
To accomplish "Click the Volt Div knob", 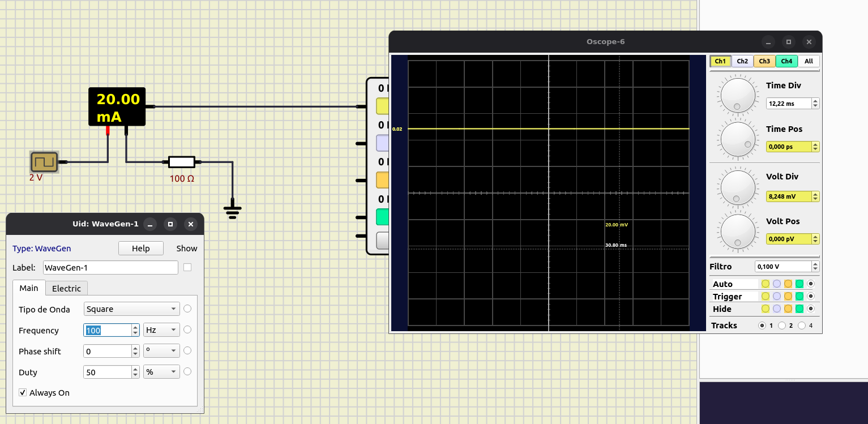I will 737,187.
